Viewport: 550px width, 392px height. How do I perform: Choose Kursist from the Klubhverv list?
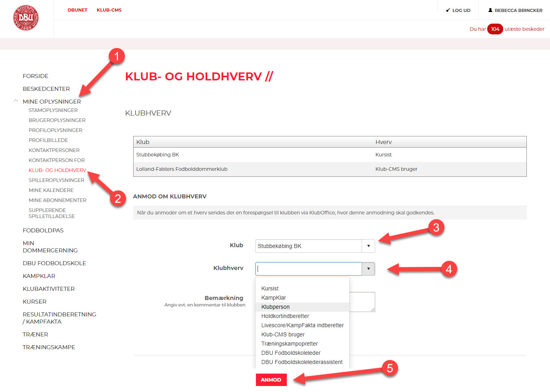[x=302, y=288]
